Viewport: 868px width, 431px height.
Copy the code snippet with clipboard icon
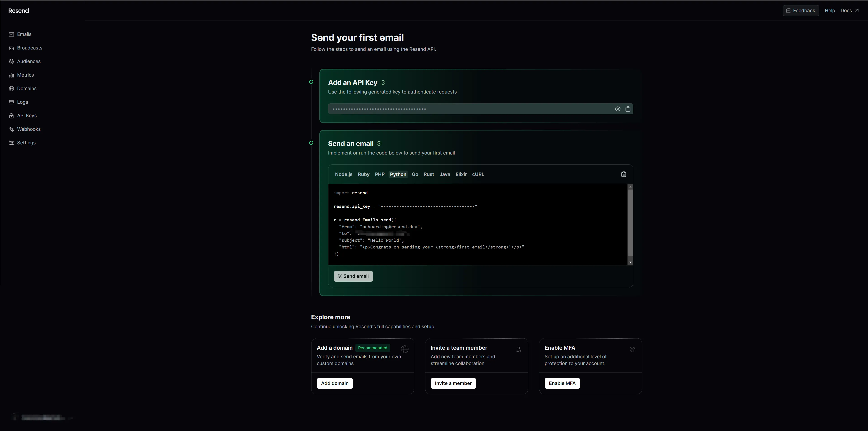point(623,174)
